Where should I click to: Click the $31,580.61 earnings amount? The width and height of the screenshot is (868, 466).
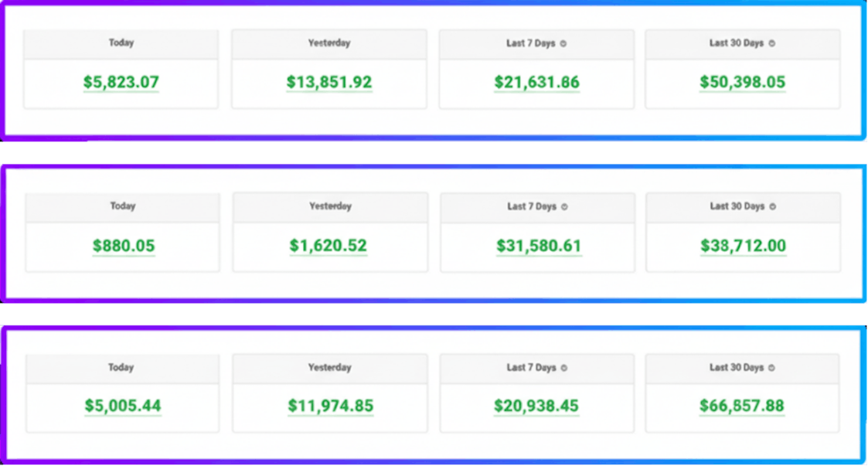pyautogui.click(x=539, y=246)
